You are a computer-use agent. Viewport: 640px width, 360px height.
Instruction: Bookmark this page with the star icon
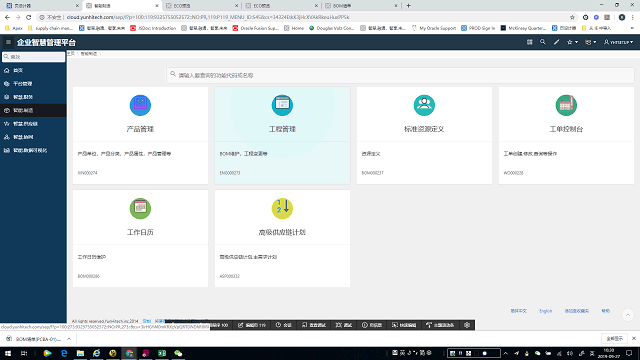coord(572,17)
